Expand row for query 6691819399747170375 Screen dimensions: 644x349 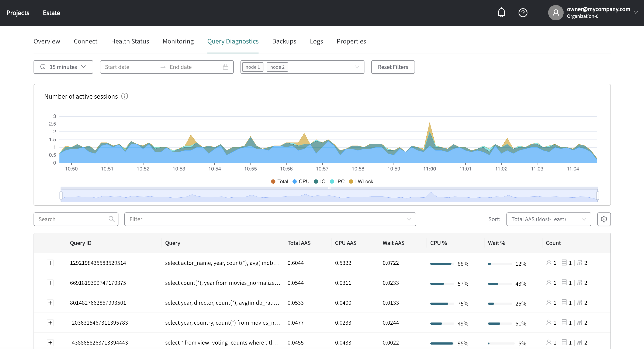click(x=50, y=283)
